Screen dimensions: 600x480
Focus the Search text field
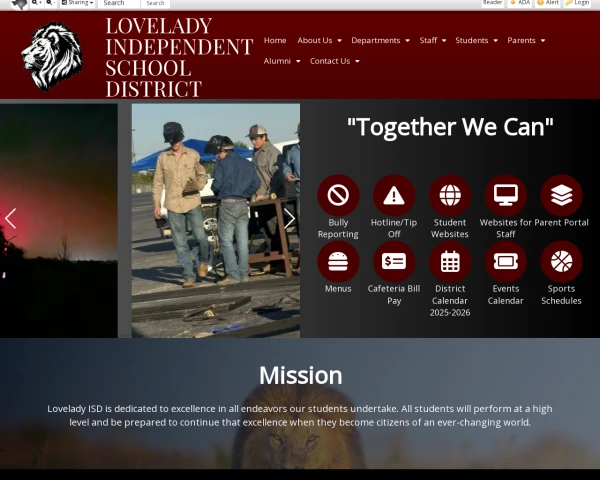coord(119,3)
